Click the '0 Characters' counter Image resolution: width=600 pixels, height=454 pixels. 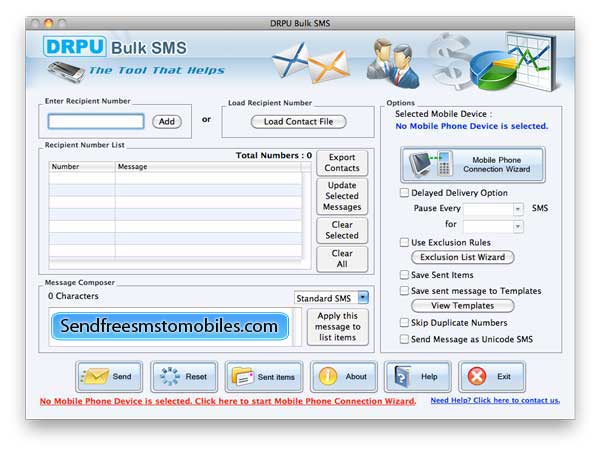(73, 296)
